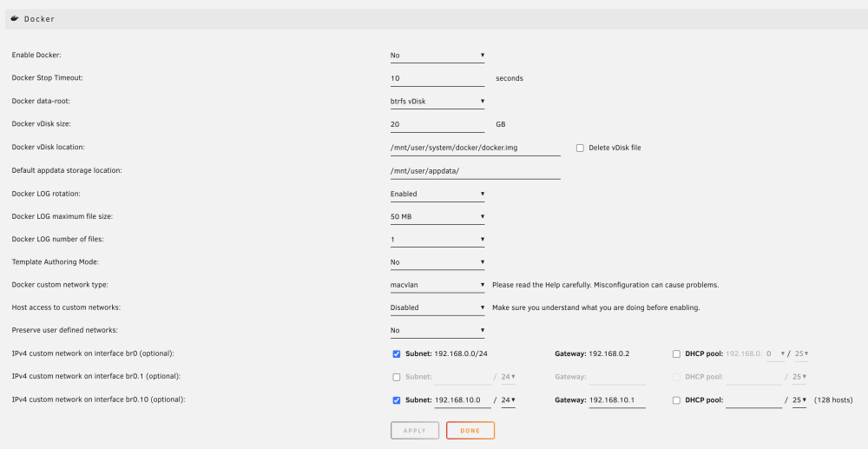The height and width of the screenshot is (449, 868).
Task: Click 'IPv4 custom network on interface br0.1' label
Action: [x=96, y=376]
